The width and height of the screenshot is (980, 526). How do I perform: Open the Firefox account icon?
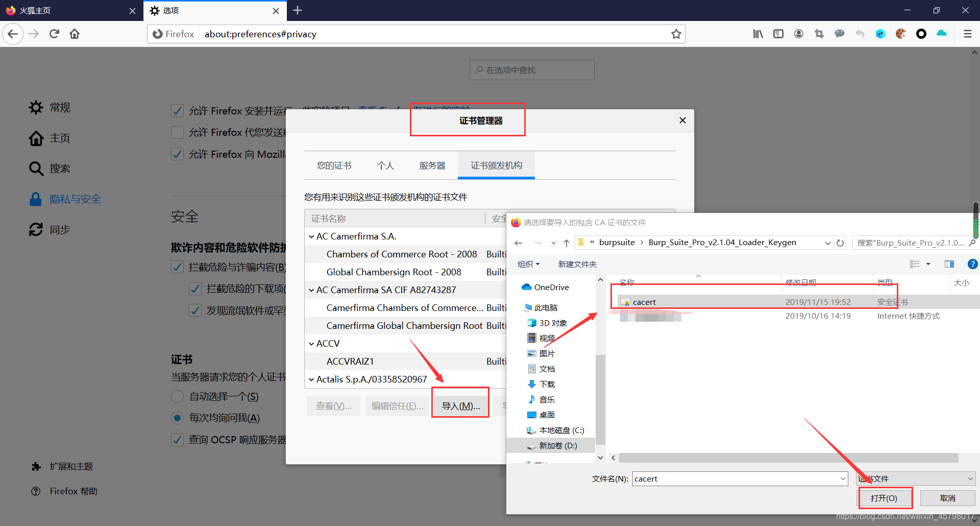[x=799, y=34]
